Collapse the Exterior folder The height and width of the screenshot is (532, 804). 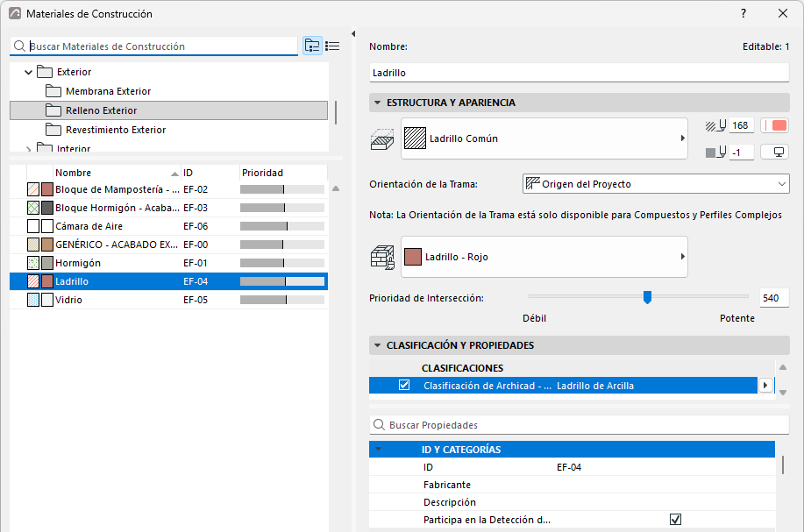(x=28, y=72)
